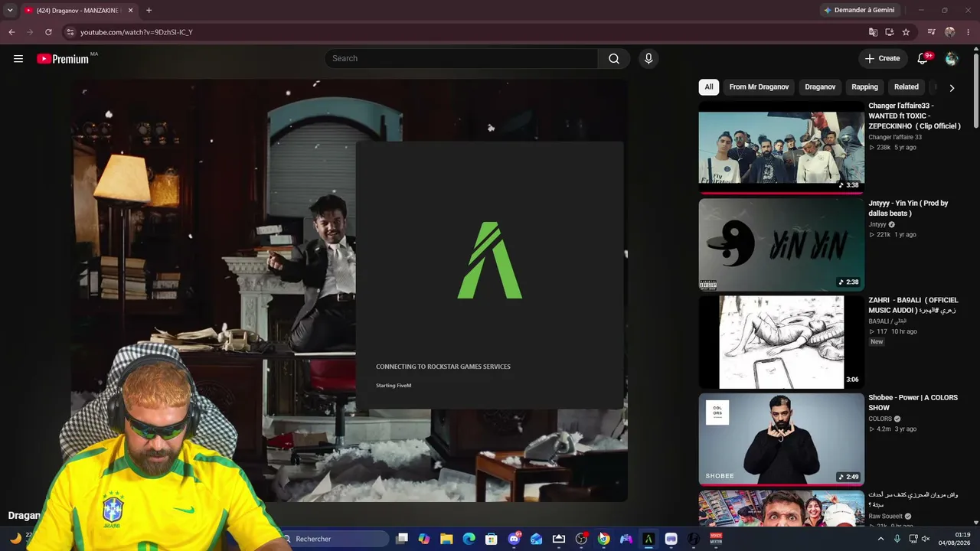The height and width of the screenshot is (551, 980).
Task: Select the From Mr Draganov chip
Action: click(x=759, y=87)
